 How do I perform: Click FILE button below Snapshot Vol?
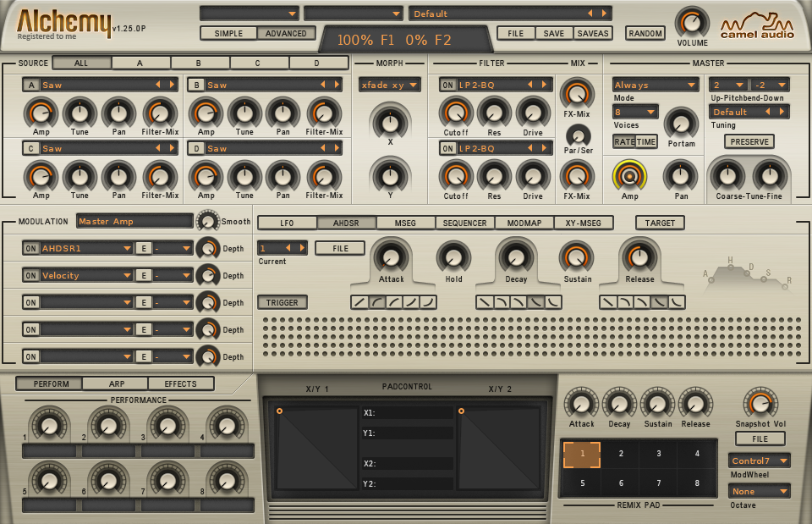point(760,439)
